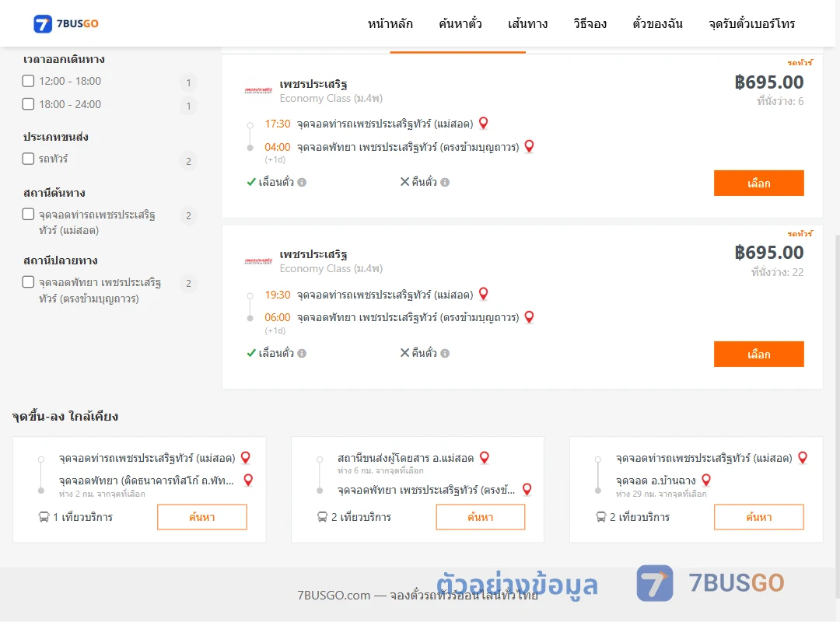The image size is (840, 622).
Task: Click green check icon on 17:30 trip
Action: pyautogui.click(x=250, y=182)
